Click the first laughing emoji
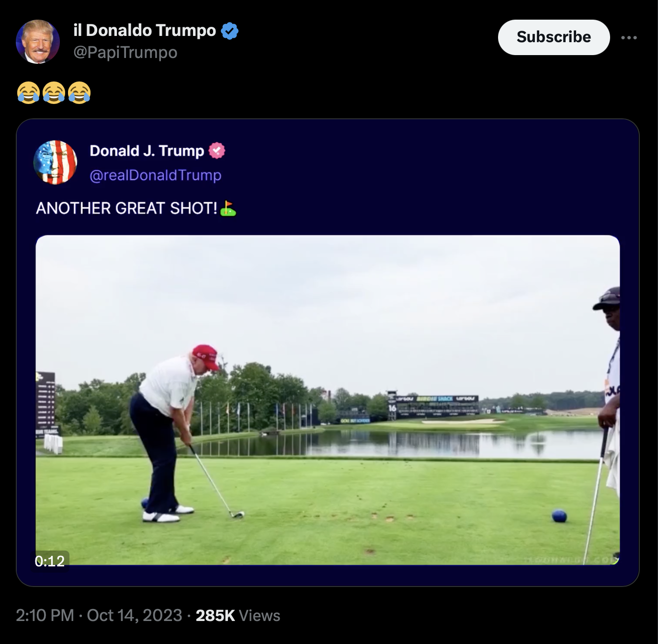Viewport: 658px width, 644px height. point(29,92)
